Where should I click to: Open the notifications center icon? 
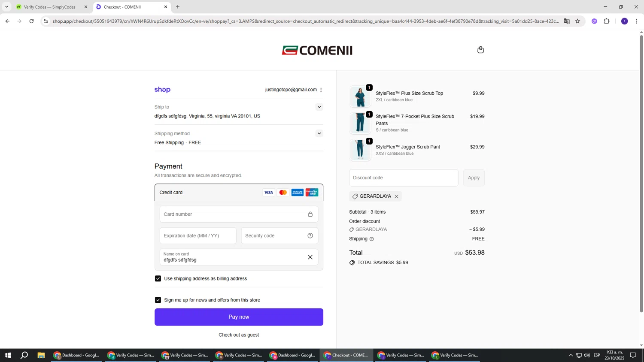pos(633,355)
